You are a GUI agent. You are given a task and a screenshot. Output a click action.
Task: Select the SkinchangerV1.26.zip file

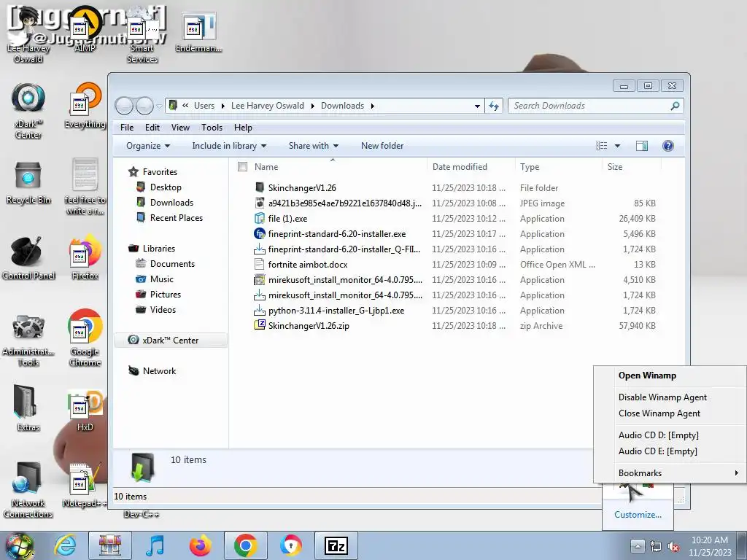pos(309,326)
